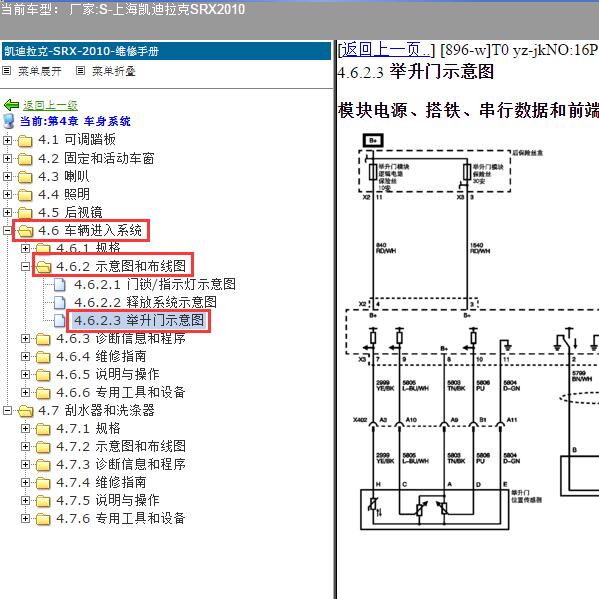Expand the 4.7.2 示意图和布线图 node
The height and width of the screenshot is (599, 599).
coord(25,446)
